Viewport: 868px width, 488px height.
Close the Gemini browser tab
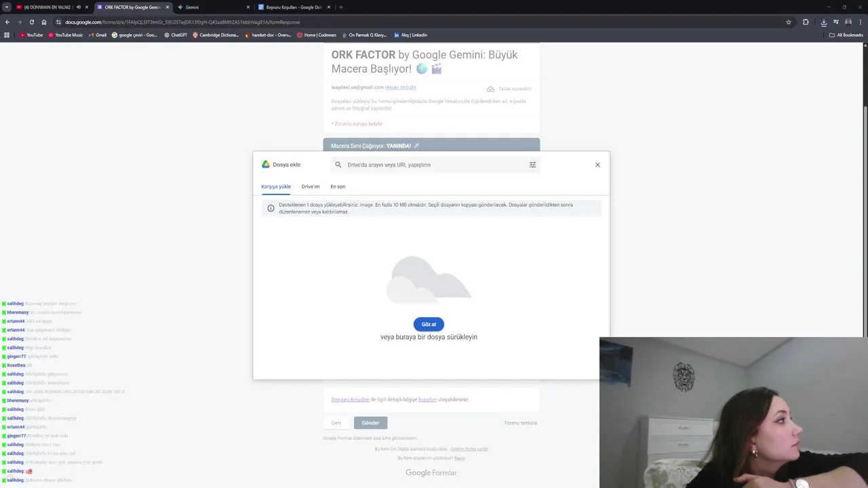(248, 7)
